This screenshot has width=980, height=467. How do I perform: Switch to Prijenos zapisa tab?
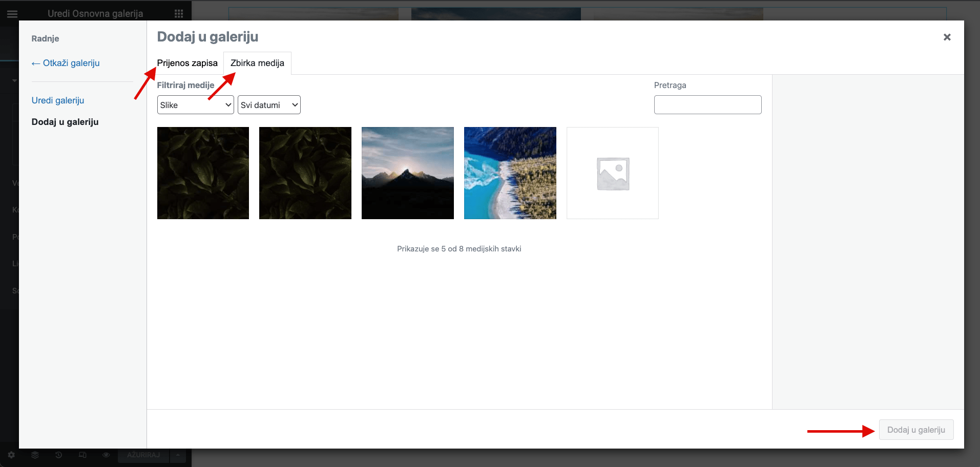187,63
